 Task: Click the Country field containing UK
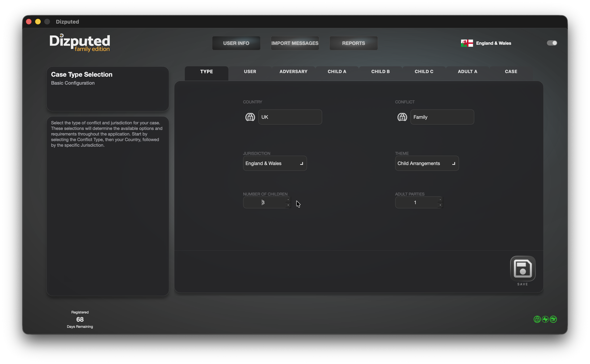(x=290, y=117)
